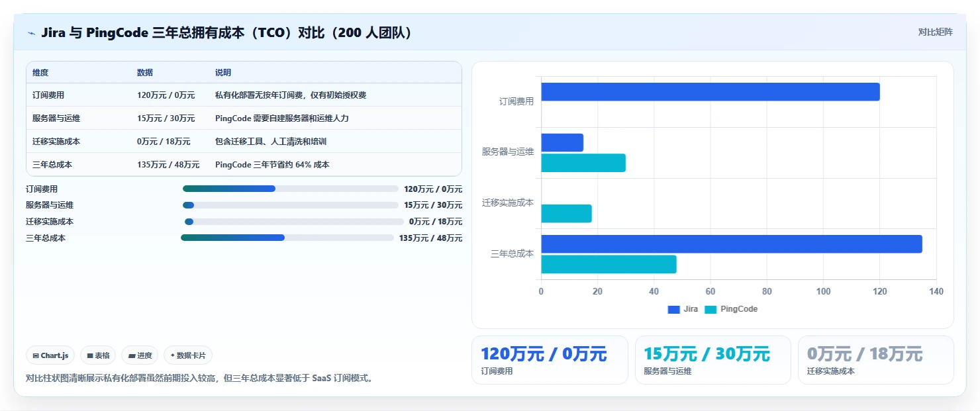Open the 迁移实施成本 data card
This screenshot has height=411, width=980.
(876, 360)
